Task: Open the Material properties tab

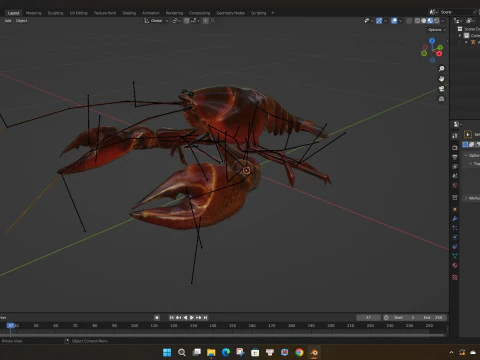Action: 455,266
